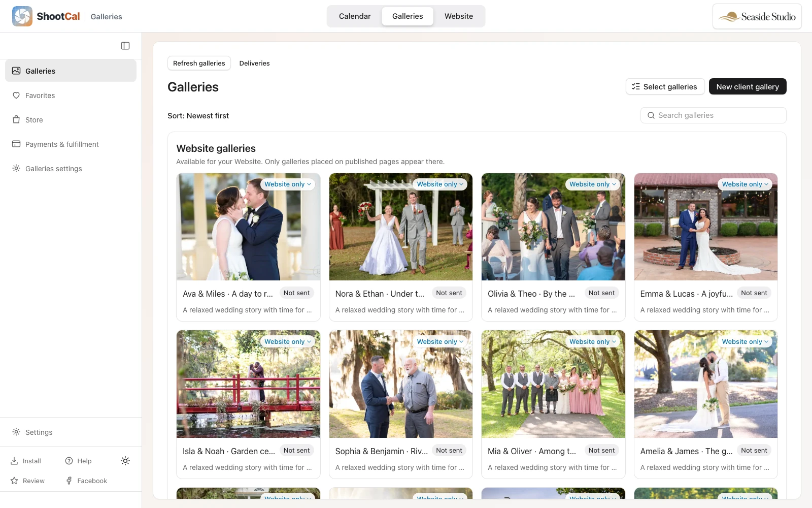Click the Galleries settings gear icon
The height and width of the screenshot is (508, 812).
point(16,168)
